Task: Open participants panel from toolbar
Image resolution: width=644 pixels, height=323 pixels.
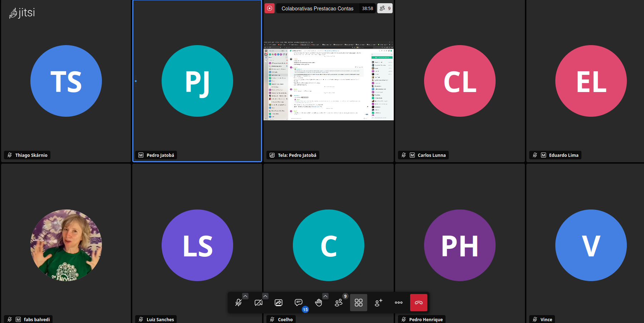Action: 339,303
